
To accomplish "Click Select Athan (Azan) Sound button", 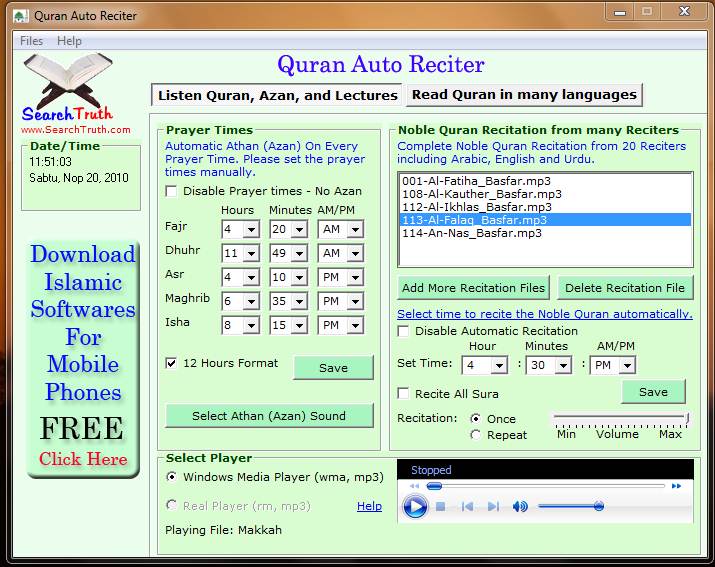I will tap(269, 416).
